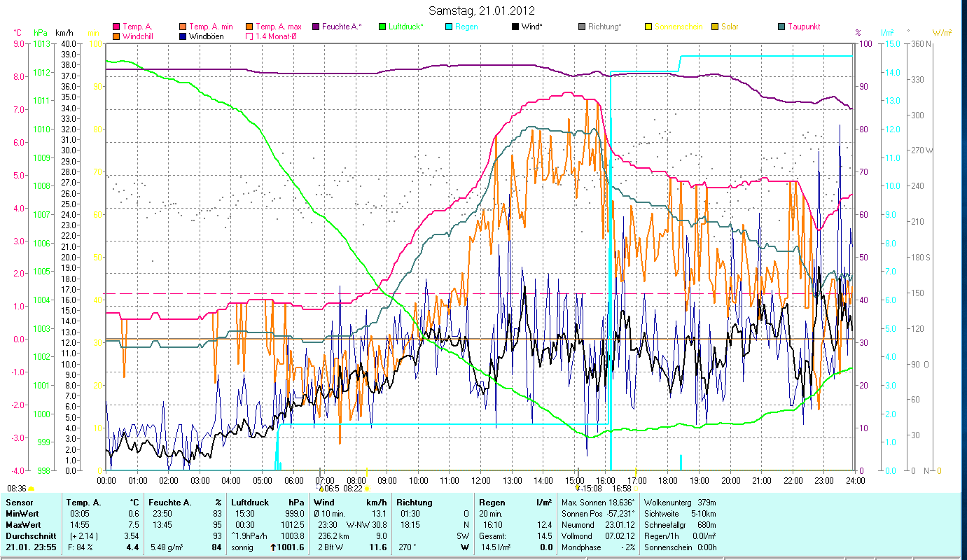Image resolution: width=967 pixels, height=560 pixels.
Task: Select the Taupunkt legend label
Action: (803, 27)
